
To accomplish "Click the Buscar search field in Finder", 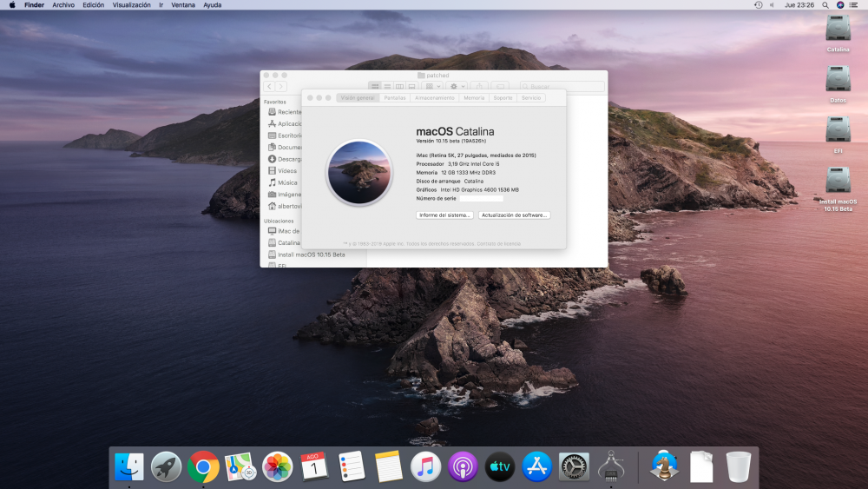I will [x=562, y=86].
